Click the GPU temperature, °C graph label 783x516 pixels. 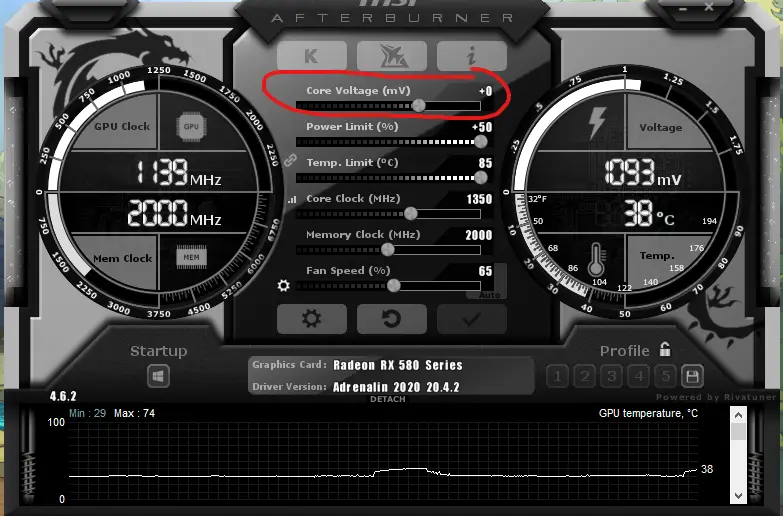(x=648, y=414)
